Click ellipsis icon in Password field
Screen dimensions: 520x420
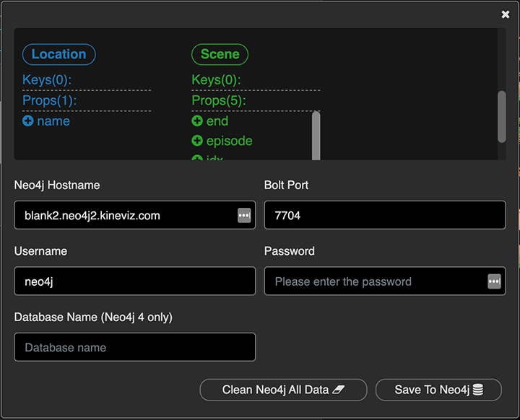494,281
